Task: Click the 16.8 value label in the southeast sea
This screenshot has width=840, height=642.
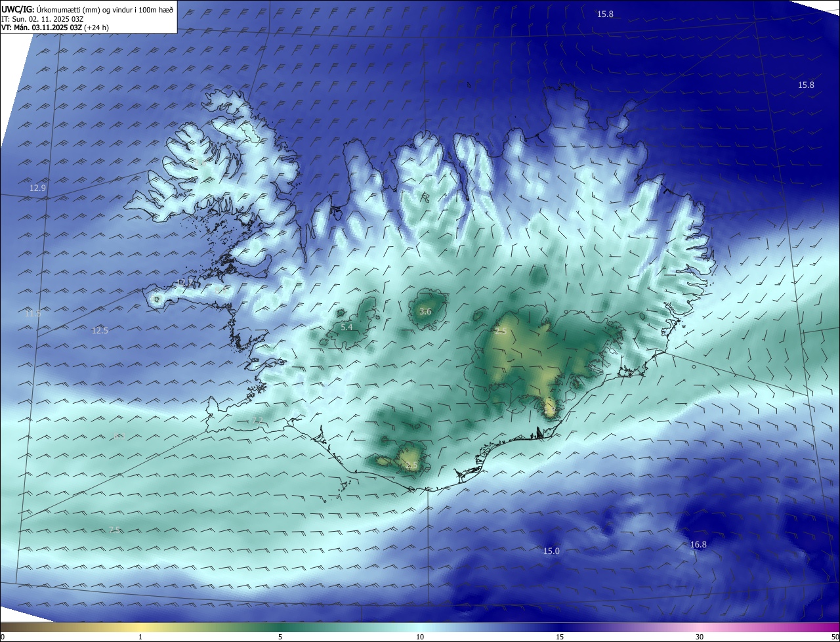Action: click(x=698, y=545)
